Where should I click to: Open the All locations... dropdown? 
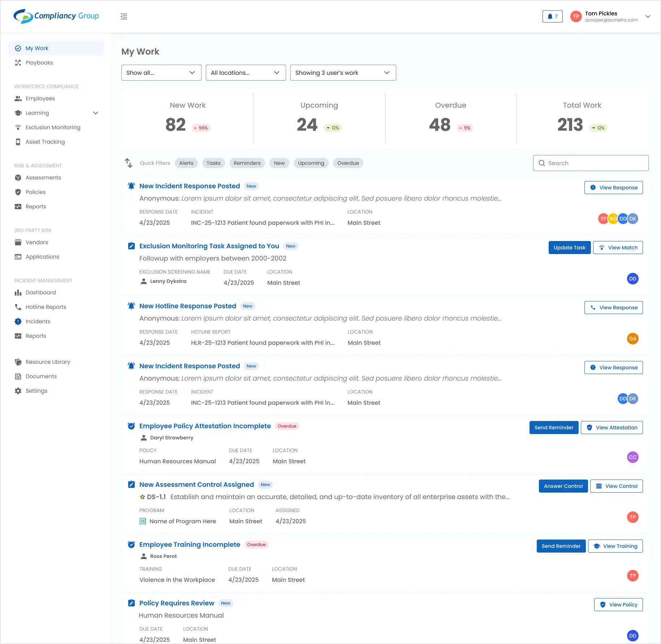coord(246,73)
